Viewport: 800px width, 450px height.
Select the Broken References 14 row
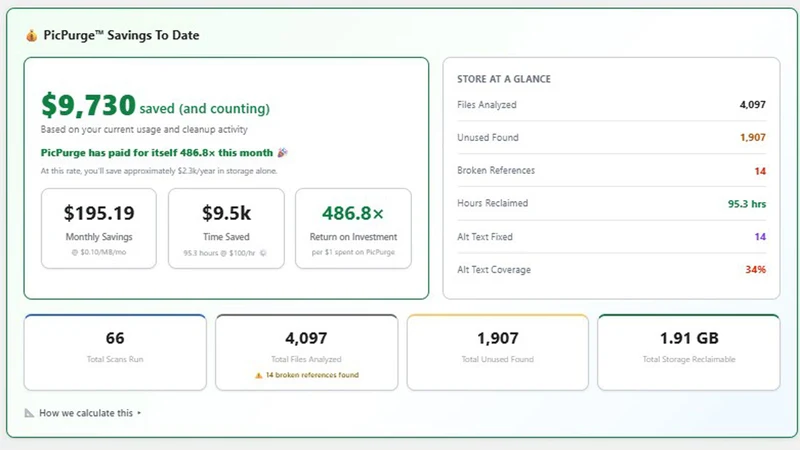[x=611, y=170]
